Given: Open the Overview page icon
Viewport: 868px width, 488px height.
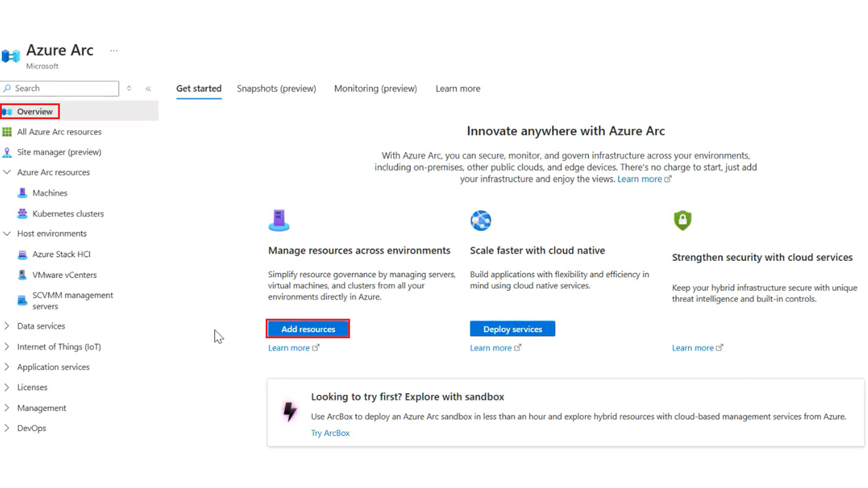Looking at the screenshot, I should click(x=7, y=111).
